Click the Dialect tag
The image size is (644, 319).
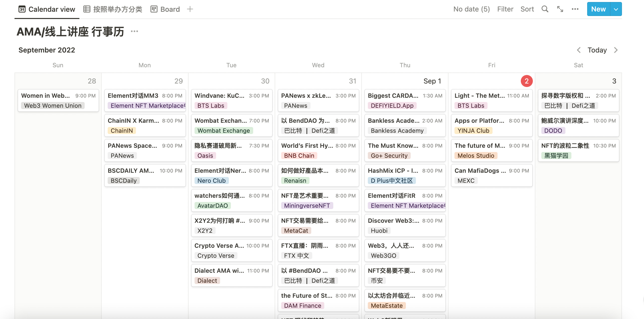tap(207, 280)
